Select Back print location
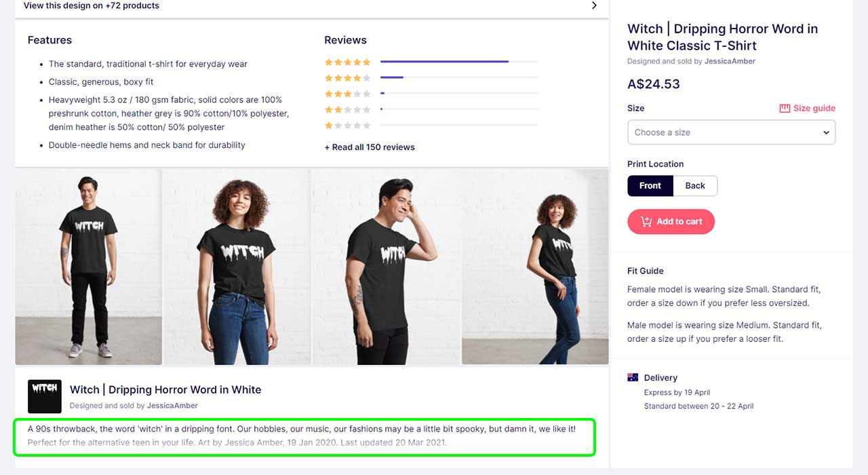Image resolution: width=868 pixels, height=475 pixels. (695, 186)
